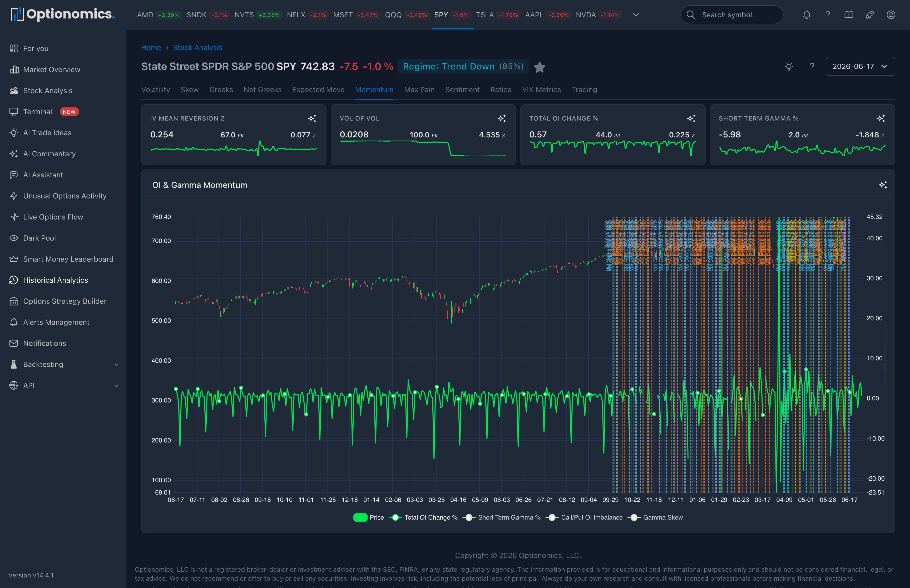Favorite SPY with the star icon
Screen dimensions: 910x588
pyautogui.click(x=539, y=67)
